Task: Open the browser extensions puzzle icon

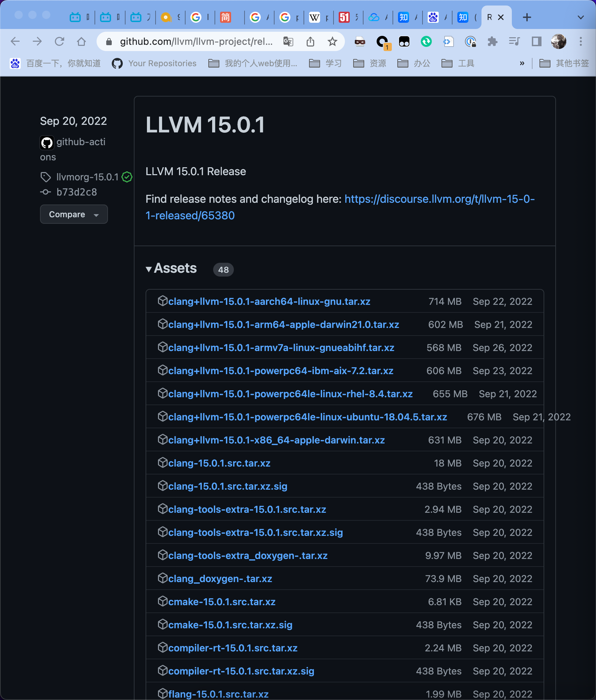Action: pos(493,41)
